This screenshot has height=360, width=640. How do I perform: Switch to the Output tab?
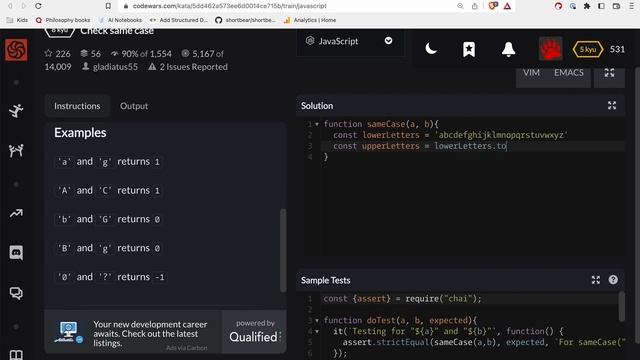pos(134,106)
